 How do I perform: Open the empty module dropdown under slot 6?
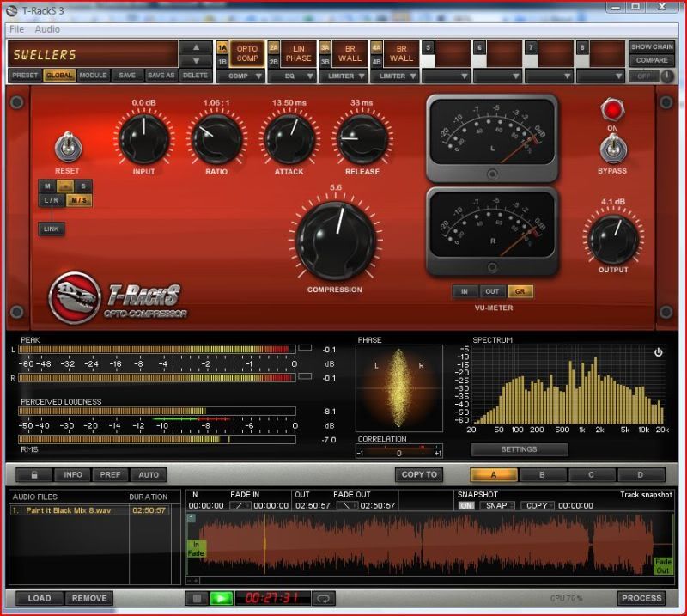pyautogui.click(x=499, y=76)
